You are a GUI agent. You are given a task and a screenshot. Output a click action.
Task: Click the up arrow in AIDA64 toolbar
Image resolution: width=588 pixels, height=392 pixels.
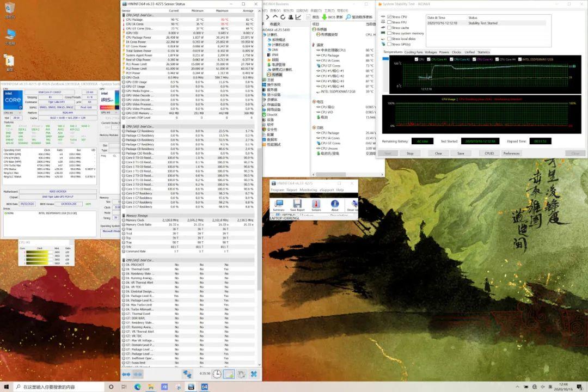[275, 17]
